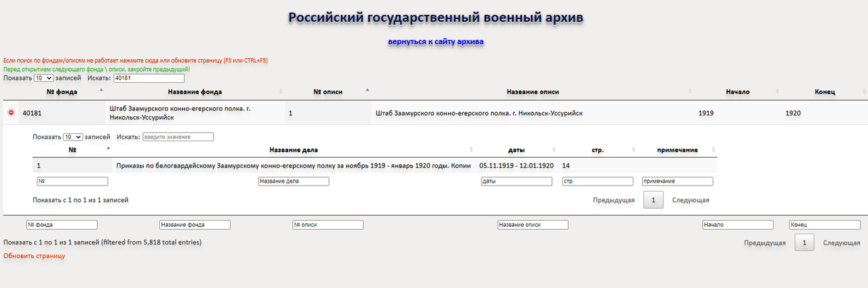Image resolution: width=868 pixels, height=288 pixels.
Task: Click inner table 'Предыдущая' pagination button
Action: 614,200
